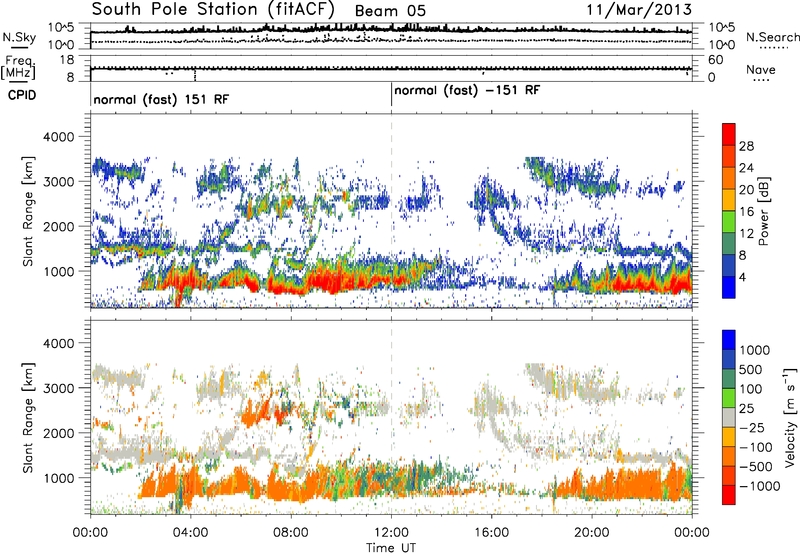Select the "CPID" row label
800x554 pixels.
[22, 95]
